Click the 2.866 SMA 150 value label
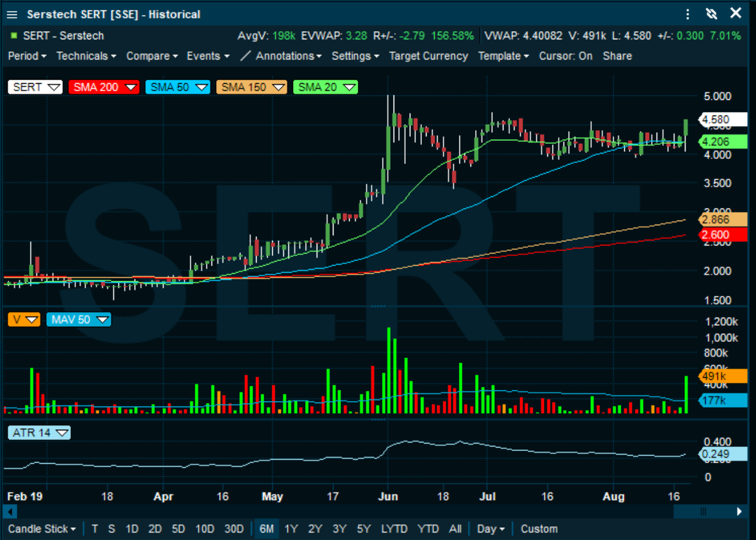756x540 pixels. coord(722,219)
